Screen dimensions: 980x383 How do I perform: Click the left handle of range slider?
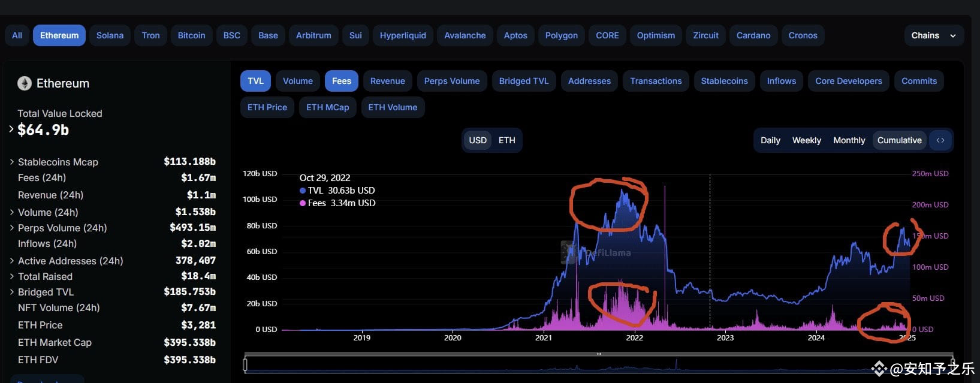[245, 364]
